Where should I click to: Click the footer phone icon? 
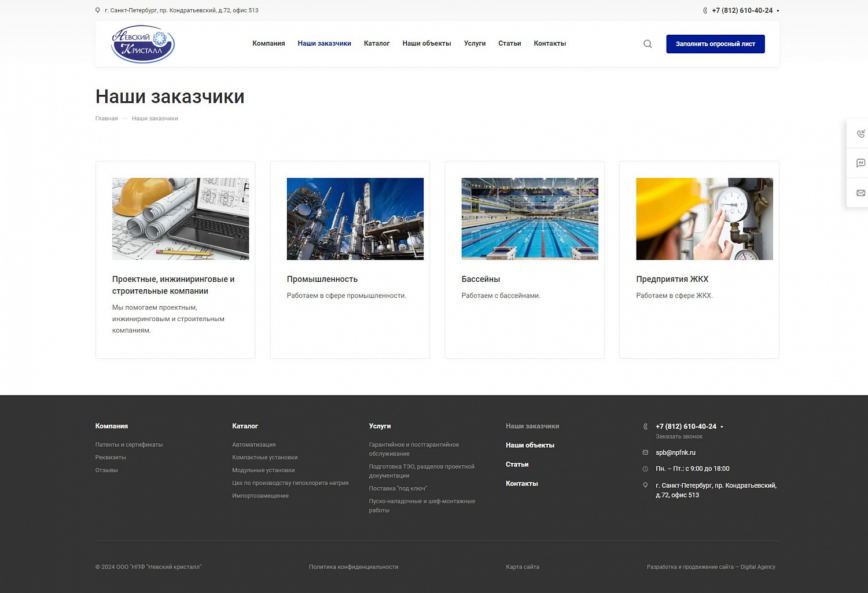pos(645,426)
